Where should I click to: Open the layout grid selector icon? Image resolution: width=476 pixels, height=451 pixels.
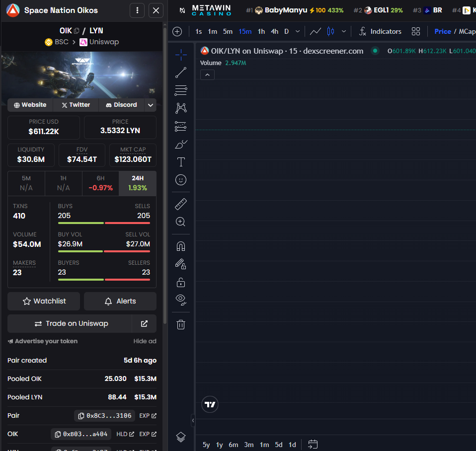(x=416, y=32)
